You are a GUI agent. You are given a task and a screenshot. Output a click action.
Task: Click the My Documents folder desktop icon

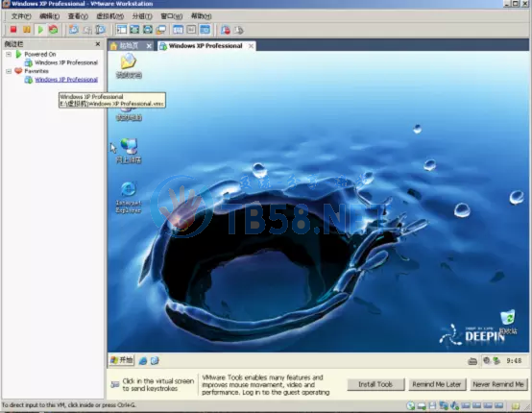[129, 66]
